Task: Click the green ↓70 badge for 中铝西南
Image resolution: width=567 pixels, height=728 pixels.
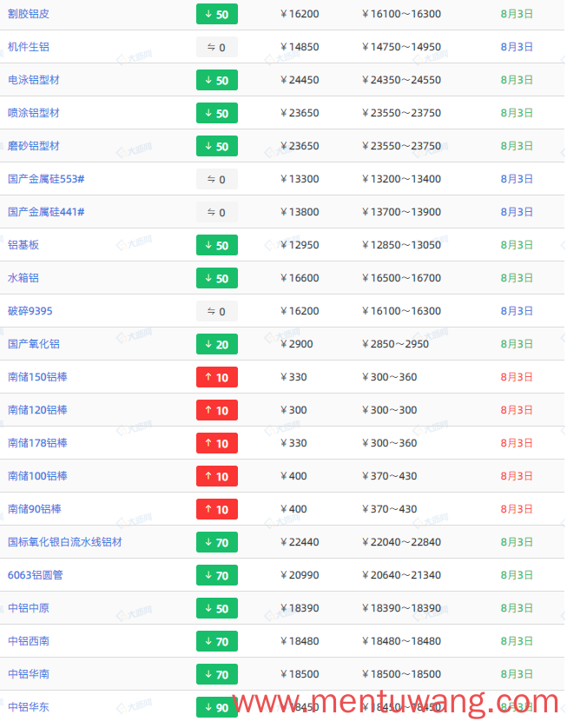Action: (x=217, y=641)
